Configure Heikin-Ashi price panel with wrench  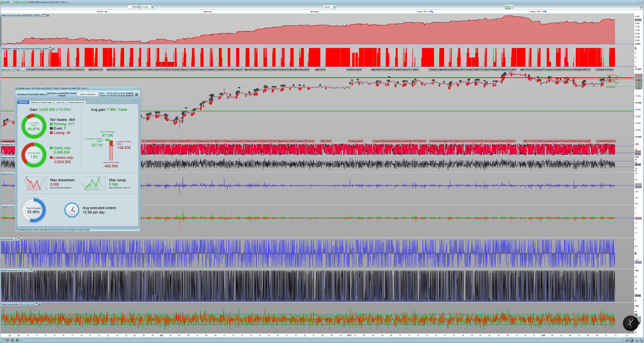coord(12,70)
